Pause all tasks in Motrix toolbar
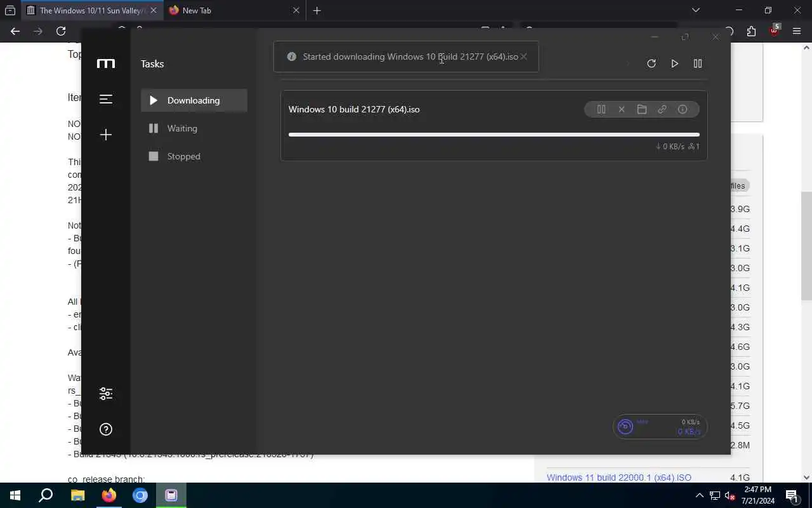 coord(698,63)
